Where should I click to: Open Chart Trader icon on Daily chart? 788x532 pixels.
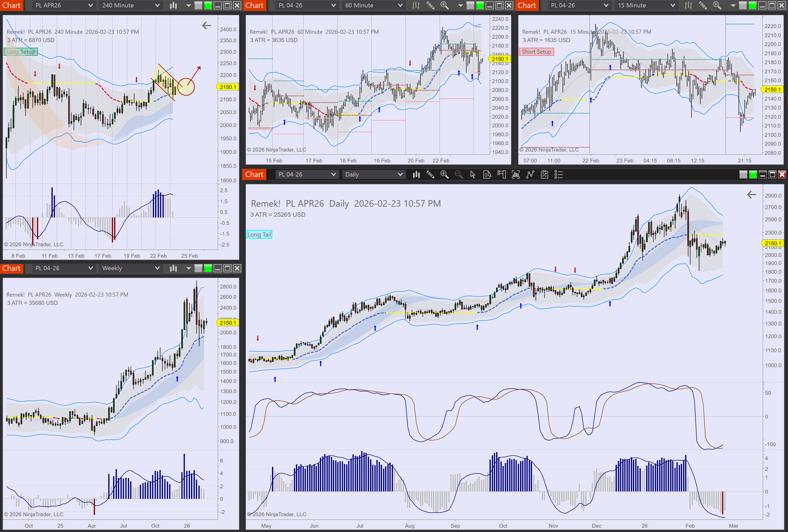pyautogui.click(x=501, y=175)
